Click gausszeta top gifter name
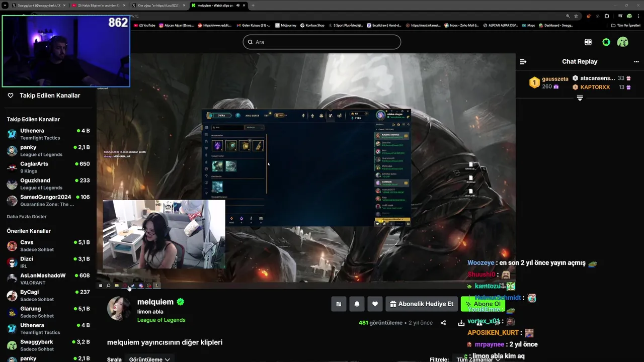 pyautogui.click(x=555, y=79)
